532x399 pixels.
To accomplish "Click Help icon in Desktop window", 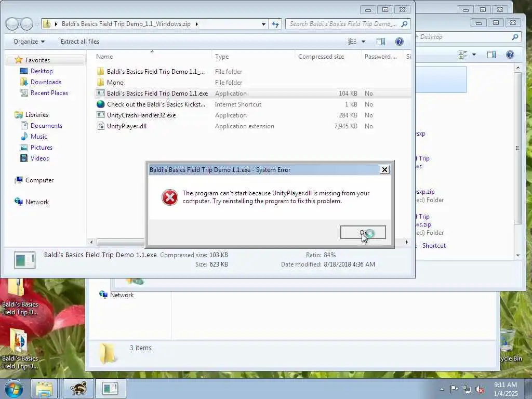I will (x=510, y=55).
